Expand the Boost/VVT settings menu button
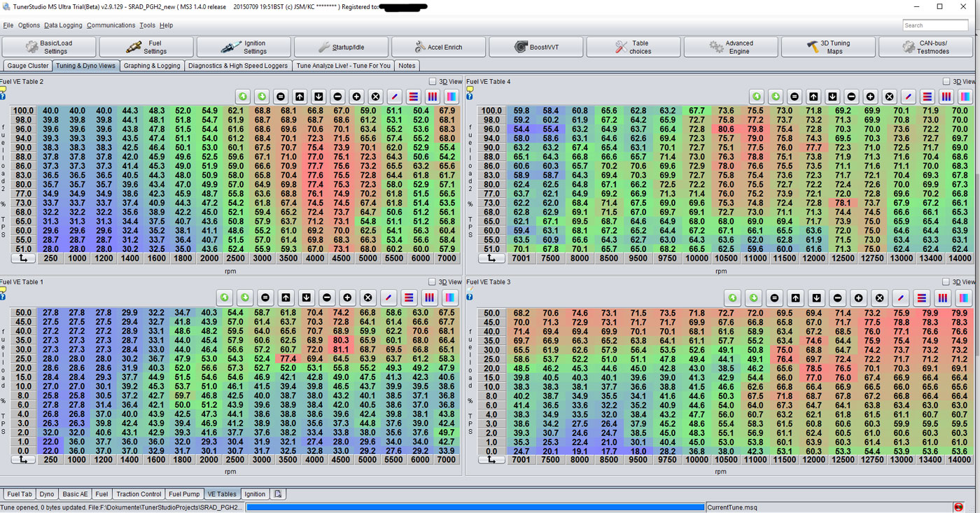 535,47
